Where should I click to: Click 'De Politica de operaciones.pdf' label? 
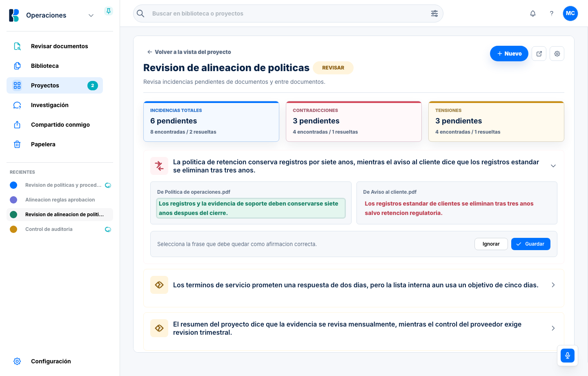(x=194, y=192)
